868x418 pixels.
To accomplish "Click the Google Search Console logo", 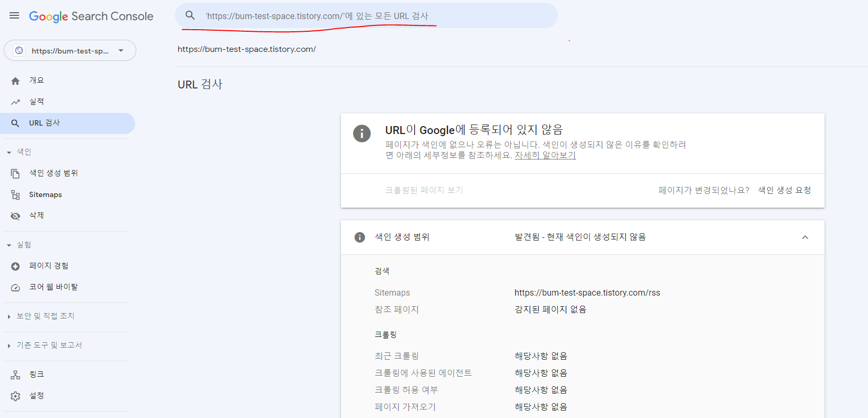I will (x=91, y=16).
